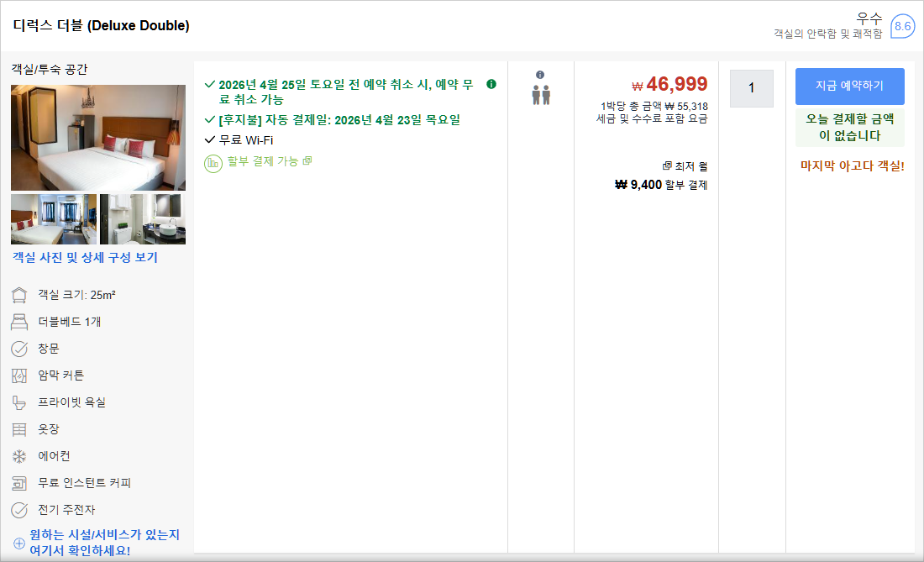The image size is (924, 562).
Task: Click the two-person occupancy icon
Action: point(541,96)
